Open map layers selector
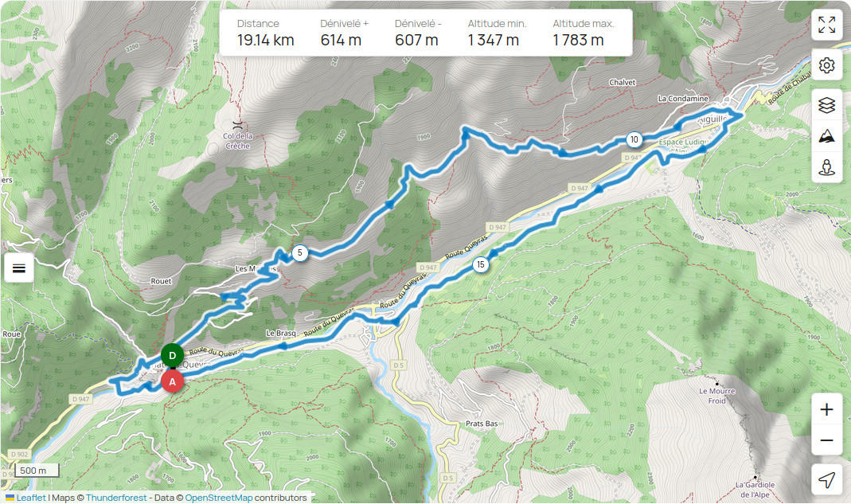Screen dimensions: 851x504 (826, 105)
